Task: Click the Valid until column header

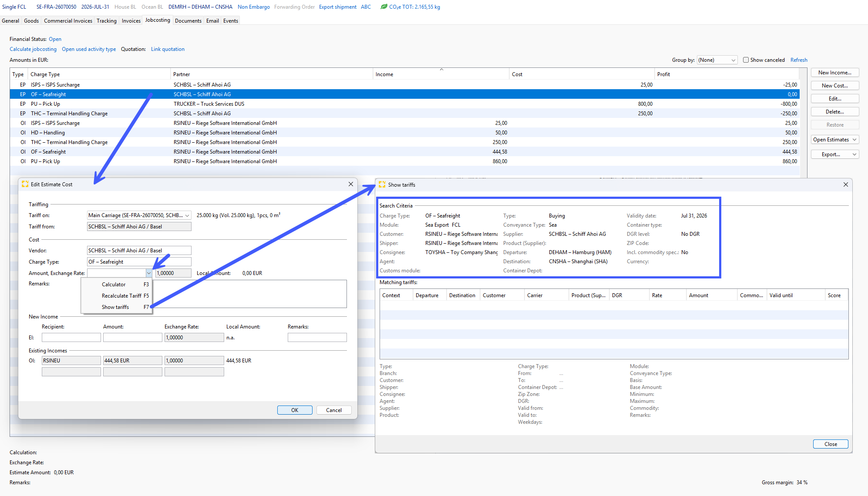Action: click(x=795, y=295)
